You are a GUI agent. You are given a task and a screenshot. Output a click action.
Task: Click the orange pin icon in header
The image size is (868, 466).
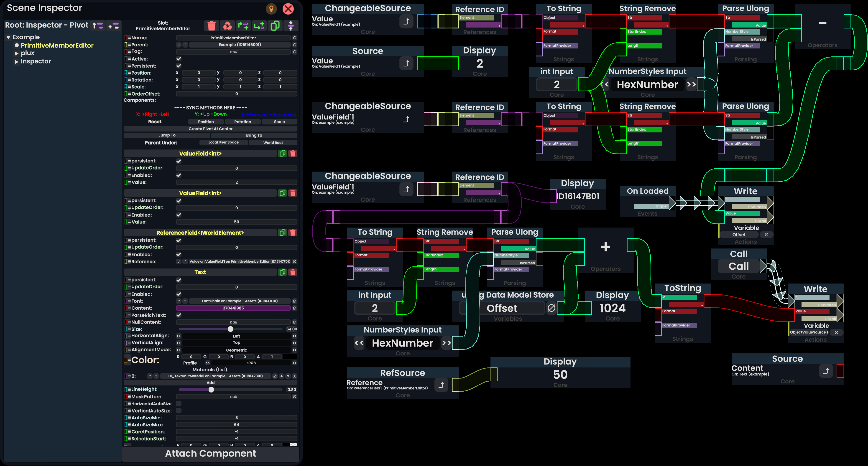(271, 9)
